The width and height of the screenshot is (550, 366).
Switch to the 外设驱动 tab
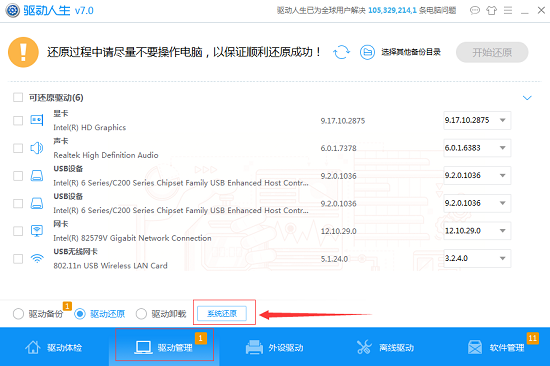coord(275,347)
